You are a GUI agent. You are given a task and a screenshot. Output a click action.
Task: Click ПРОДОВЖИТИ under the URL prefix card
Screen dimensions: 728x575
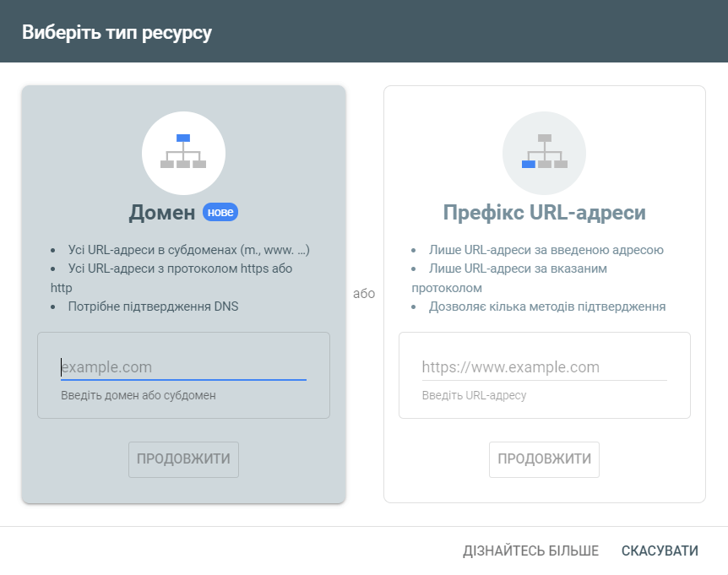click(x=544, y=459)
